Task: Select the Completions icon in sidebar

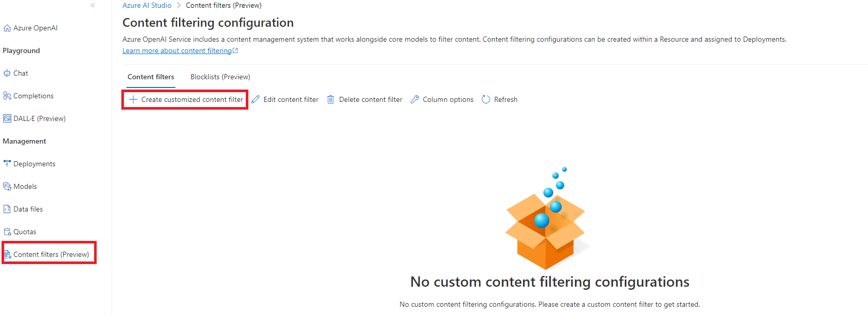Action: [x=7, y=96]
